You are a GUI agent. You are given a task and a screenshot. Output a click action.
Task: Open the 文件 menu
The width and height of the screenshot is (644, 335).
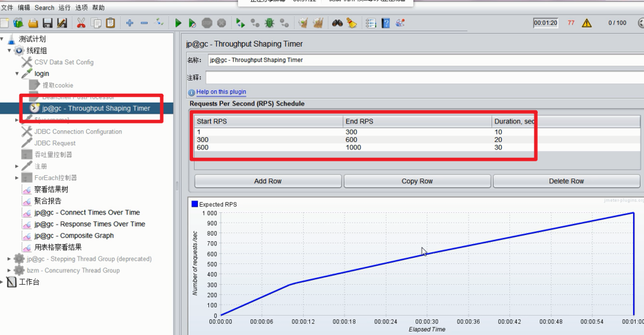(7, 8)
